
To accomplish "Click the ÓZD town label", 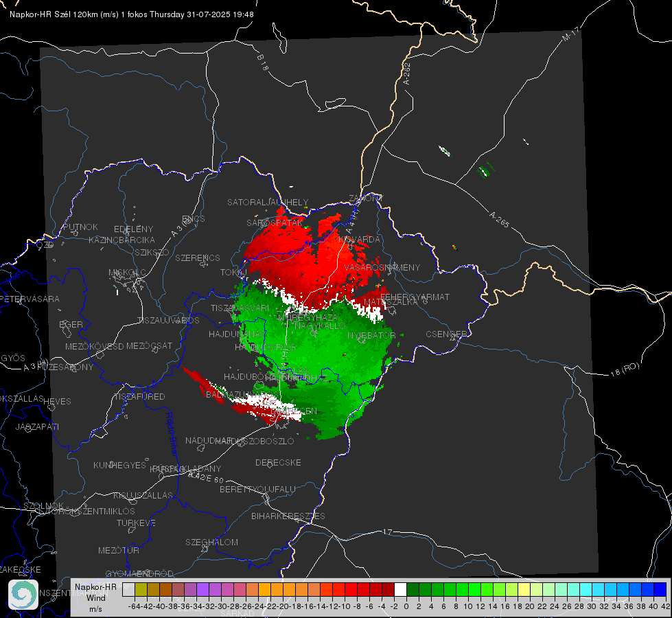I will [x=45, y=245].
